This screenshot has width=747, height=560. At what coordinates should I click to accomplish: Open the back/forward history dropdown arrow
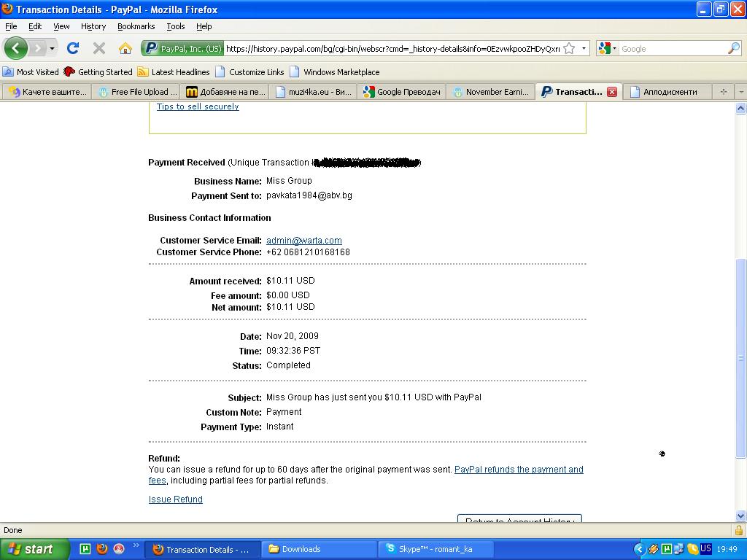(x=52, y=49)
